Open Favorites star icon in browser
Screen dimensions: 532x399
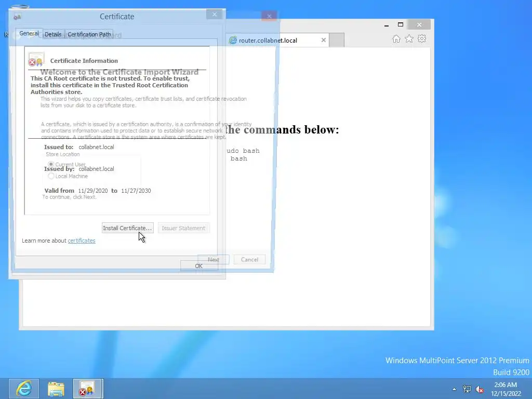(x=409, y=38)
